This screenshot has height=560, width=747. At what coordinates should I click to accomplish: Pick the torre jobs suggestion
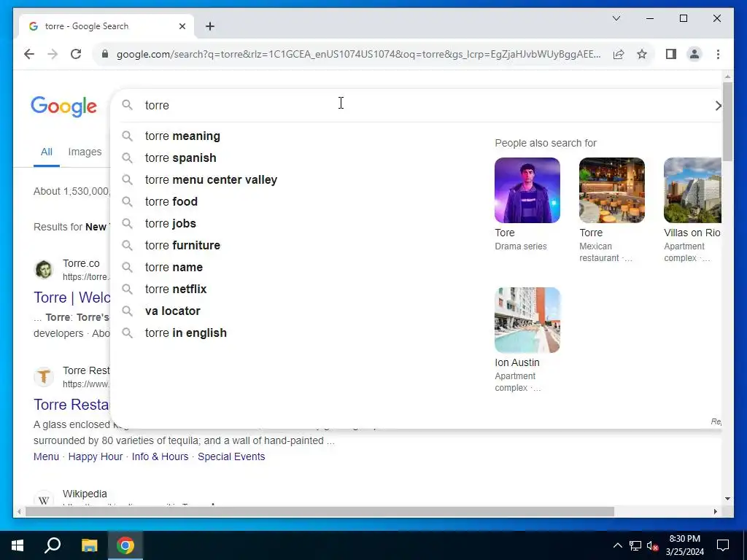(x=171, y=224)
